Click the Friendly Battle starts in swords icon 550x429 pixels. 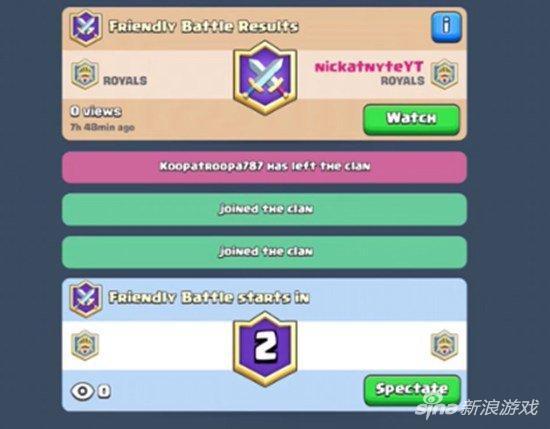tap(86, 299)
